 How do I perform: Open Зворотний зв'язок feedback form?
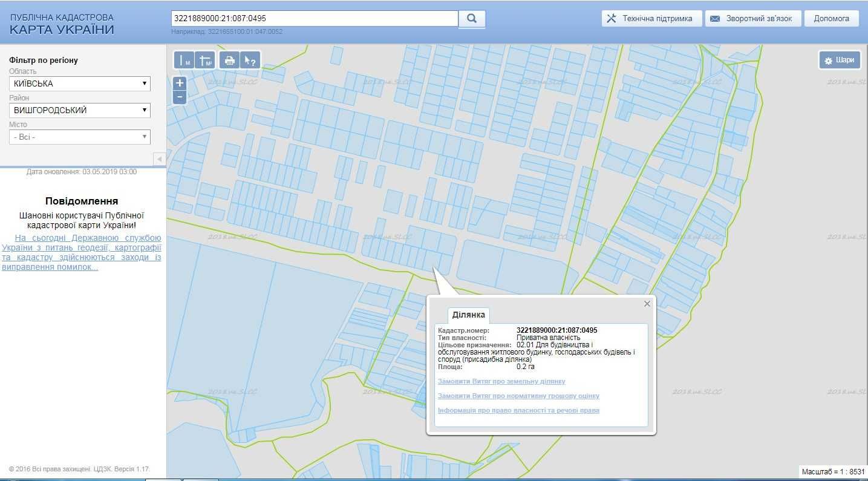click(753, 18)
